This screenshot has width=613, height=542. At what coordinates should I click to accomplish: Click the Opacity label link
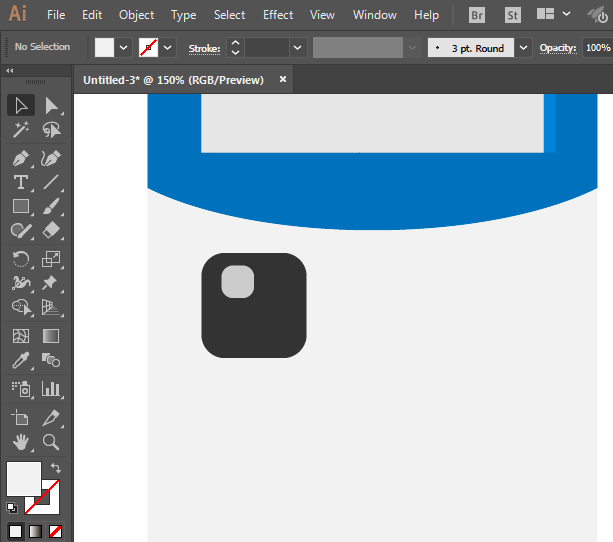[x=558, y=48]
